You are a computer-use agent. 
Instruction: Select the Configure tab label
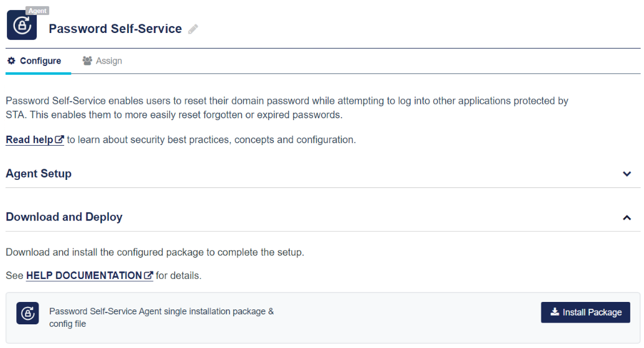[40, 61]
